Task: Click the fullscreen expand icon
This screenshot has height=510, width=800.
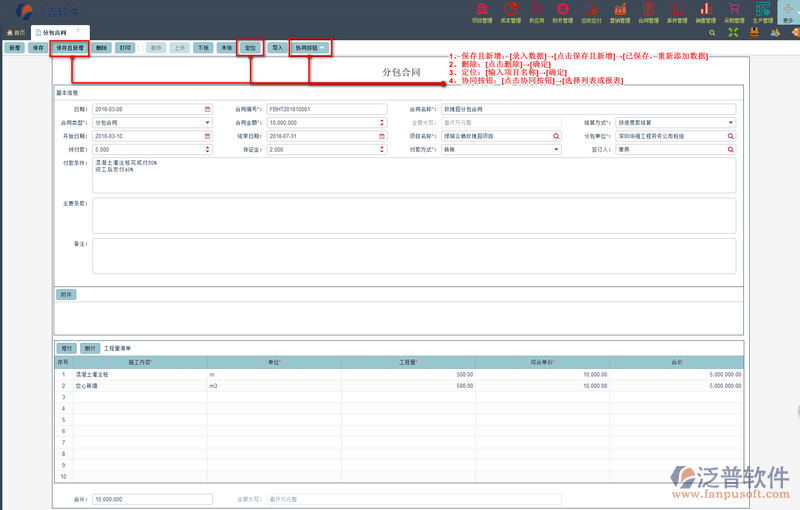Action: [x=735, y=33]
